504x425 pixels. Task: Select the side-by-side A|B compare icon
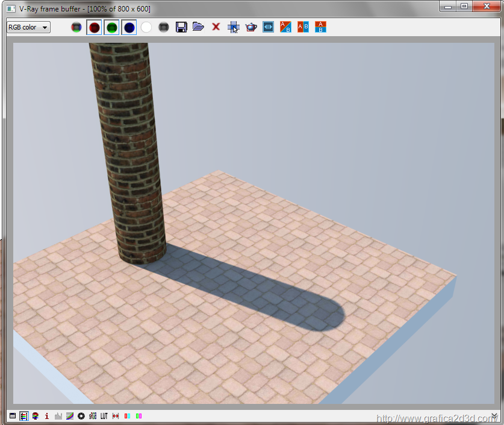pos(303,27)
